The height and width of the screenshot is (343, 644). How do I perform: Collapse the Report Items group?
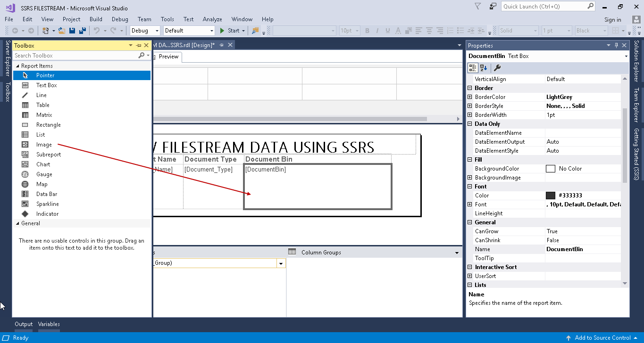[x=17, y=66]
